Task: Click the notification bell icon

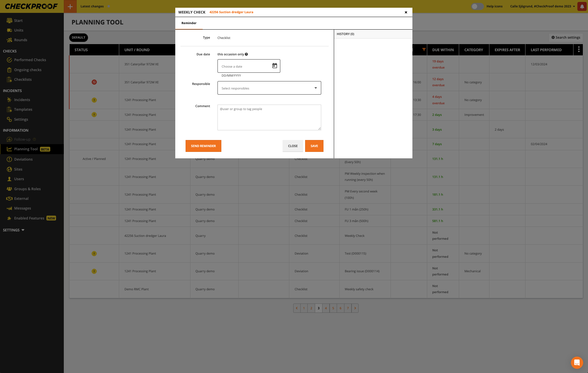Action: 582,6
